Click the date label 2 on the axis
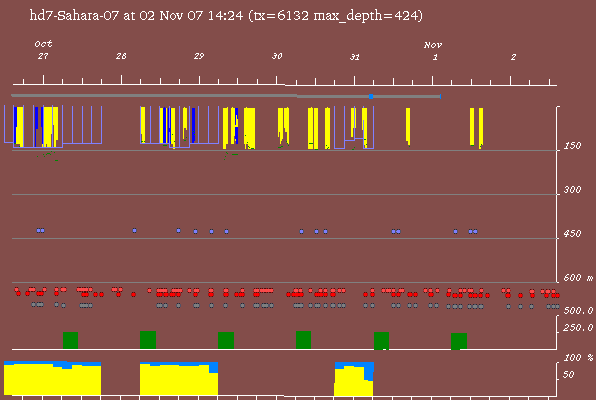 [x=514, y=57]
